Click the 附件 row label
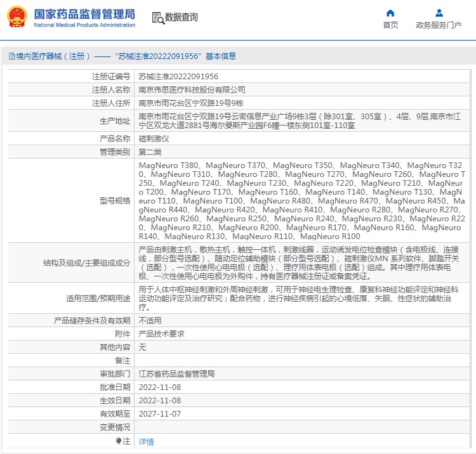Viewport: 476px width, 454px height. [122, 334]
